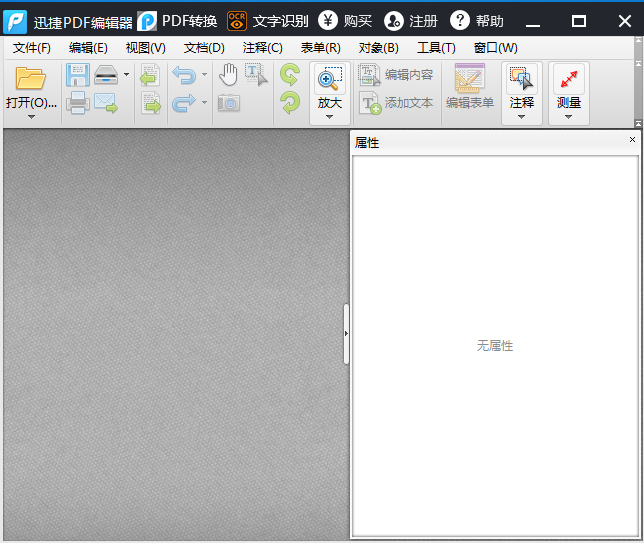Viewport: 644px width, 543px height.
Task: Expand the 打开 dropdown arrow
Action: pos(31,117)
